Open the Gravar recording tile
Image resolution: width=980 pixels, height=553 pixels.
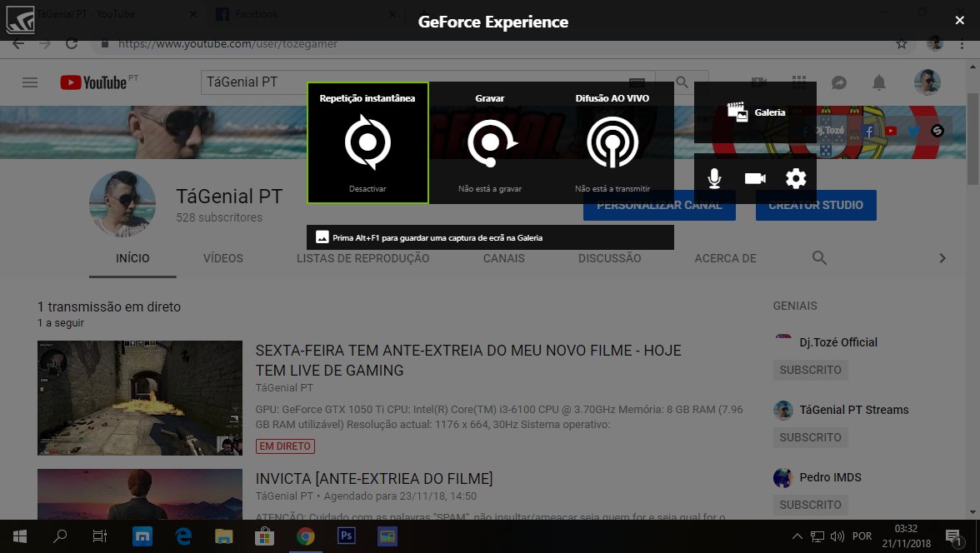tap(490, 142)
